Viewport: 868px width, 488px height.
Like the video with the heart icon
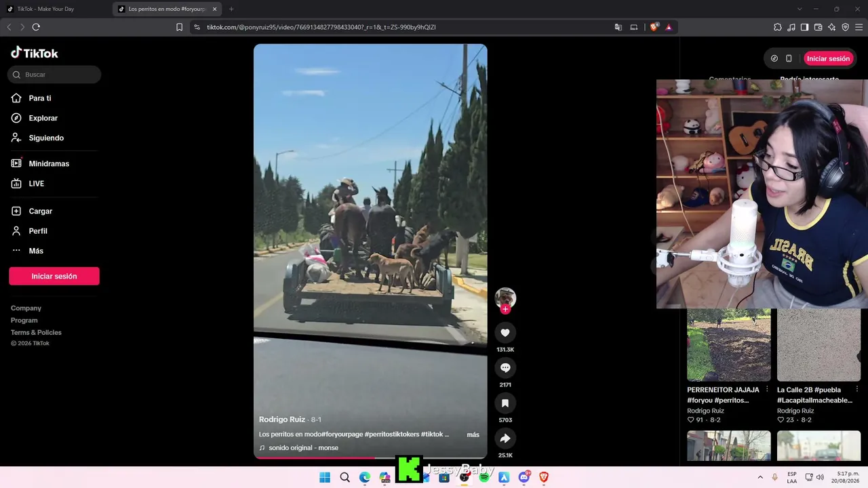pyautogui.click(x=505, y=333)
